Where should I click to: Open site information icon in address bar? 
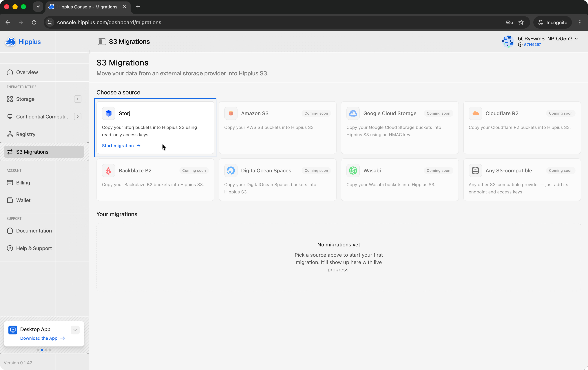coord(50,22)
